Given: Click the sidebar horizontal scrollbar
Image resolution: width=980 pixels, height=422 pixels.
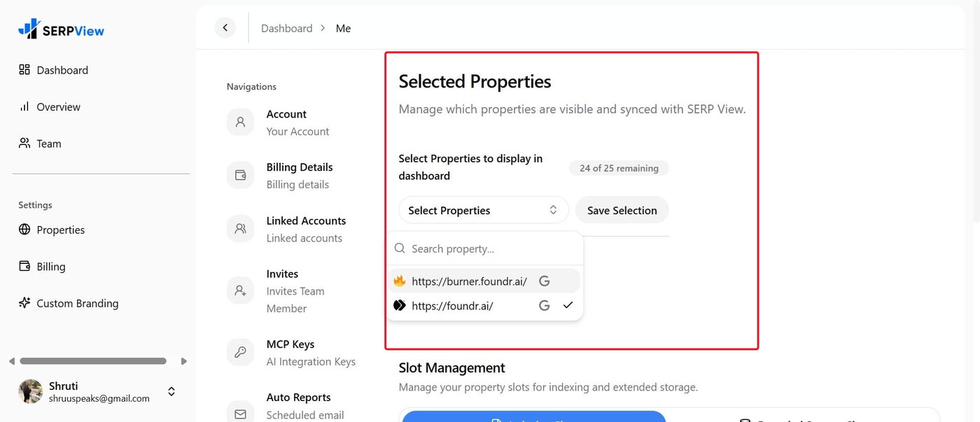Looking at the screenshot, I should click(x=93, y=361).
